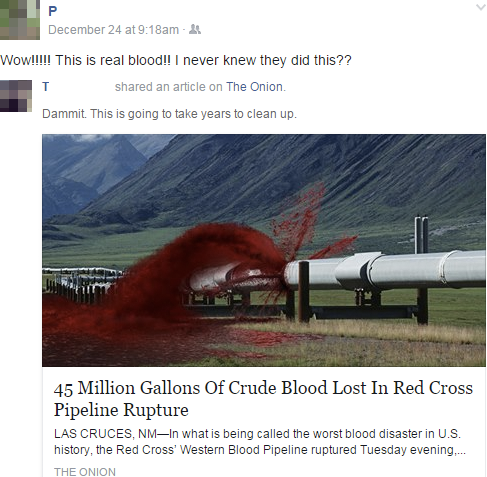Open the post options chevron dropdown
This screenshot has width=487, height=477.
pos(480,7)
